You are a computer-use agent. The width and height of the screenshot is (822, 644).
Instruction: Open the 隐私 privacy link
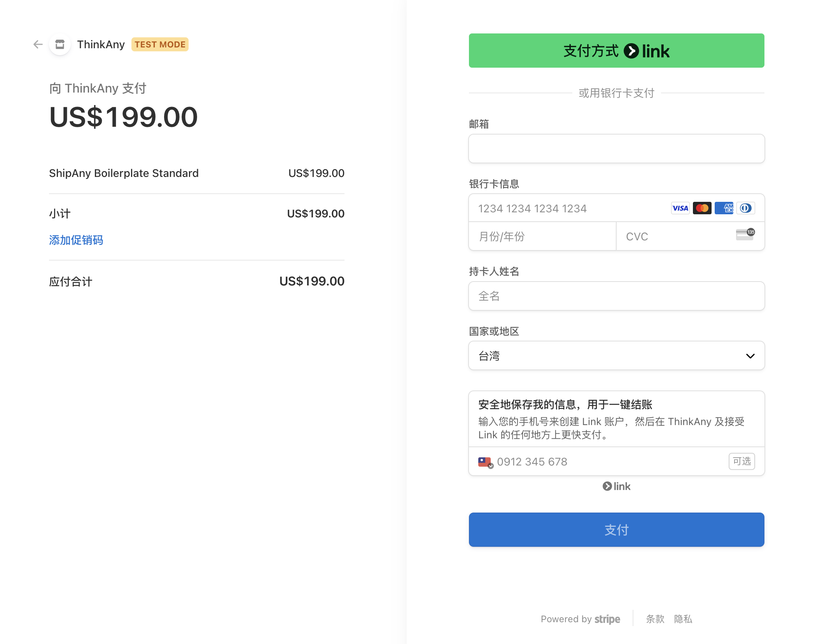point(683,619)
